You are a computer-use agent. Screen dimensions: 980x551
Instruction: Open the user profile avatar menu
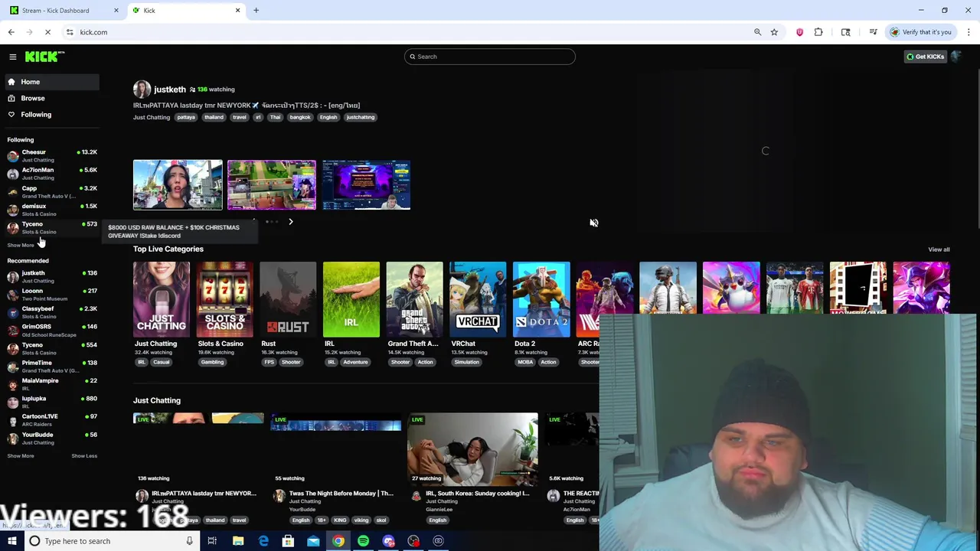957,57
